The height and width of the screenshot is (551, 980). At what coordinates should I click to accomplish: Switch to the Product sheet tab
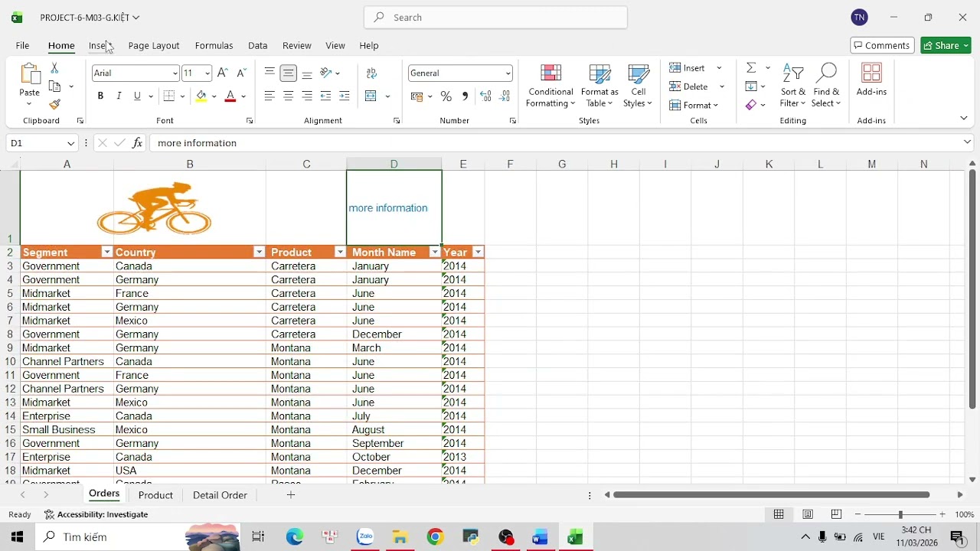pos(155,496)
